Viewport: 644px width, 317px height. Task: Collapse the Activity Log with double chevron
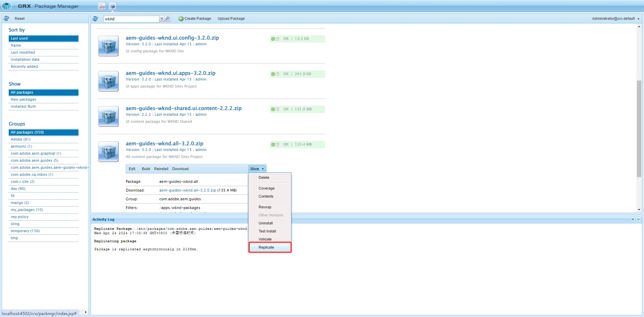[638, 219]
